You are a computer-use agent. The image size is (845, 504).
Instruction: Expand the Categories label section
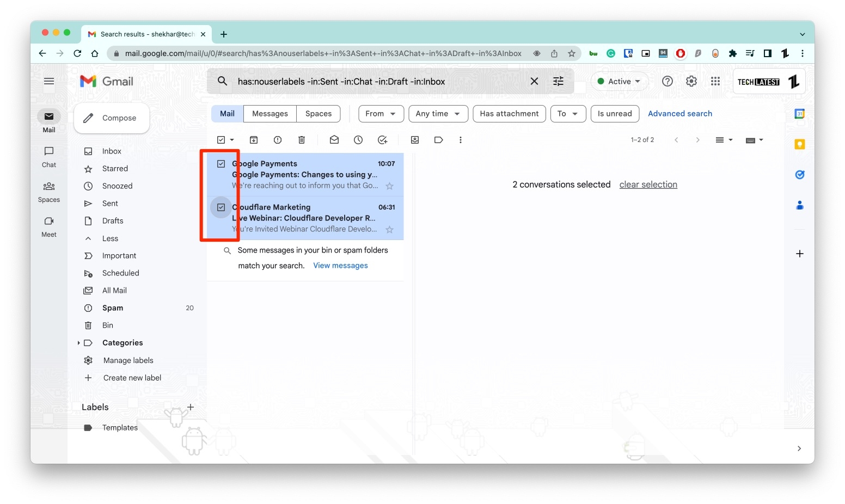click(79, 343)
